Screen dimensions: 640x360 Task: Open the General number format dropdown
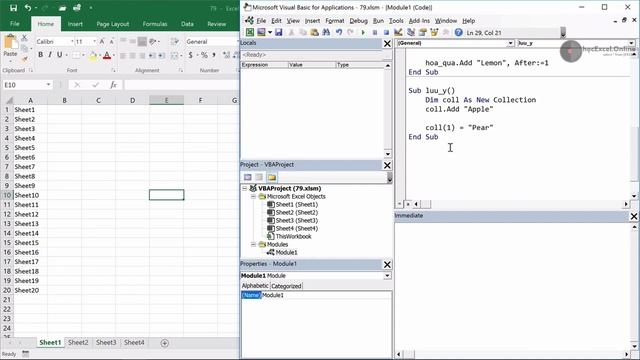237,42
